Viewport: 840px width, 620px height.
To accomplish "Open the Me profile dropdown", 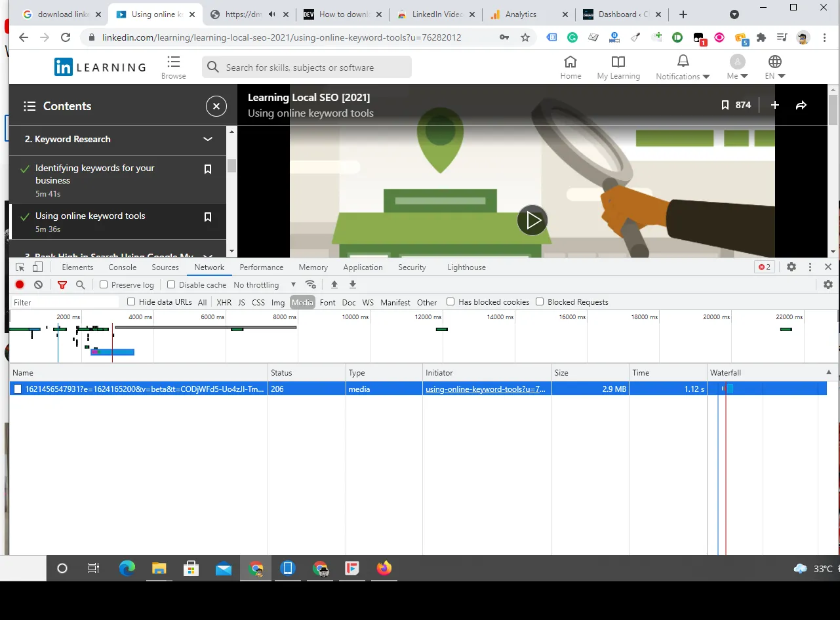I will click(737, 67).
